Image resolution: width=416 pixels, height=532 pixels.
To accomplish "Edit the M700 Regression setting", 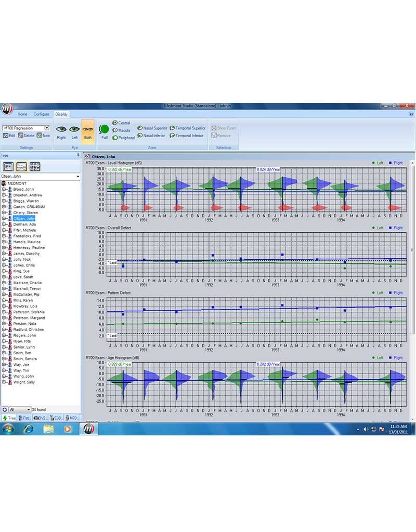I will click(9, 136).
